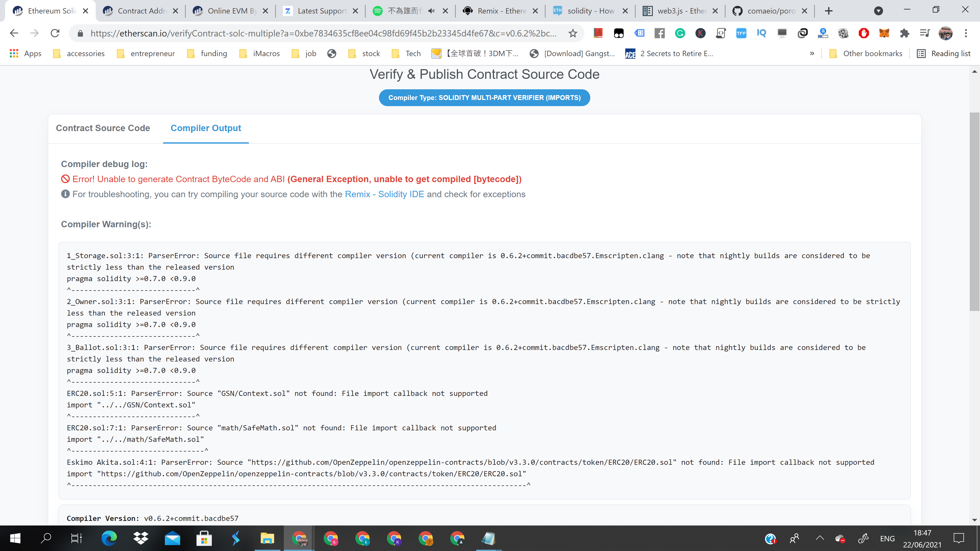
Task: Open the Amazon Assistant extension
Action: (823, 33)
